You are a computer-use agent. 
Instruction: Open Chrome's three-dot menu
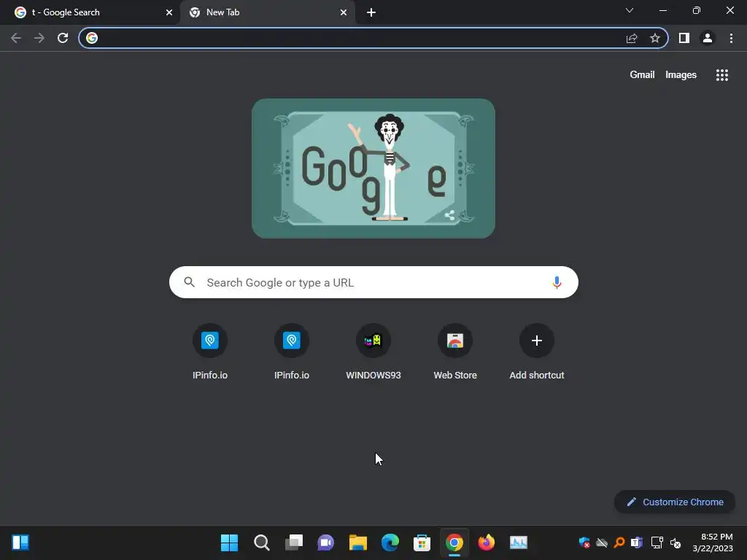[731, 38]
